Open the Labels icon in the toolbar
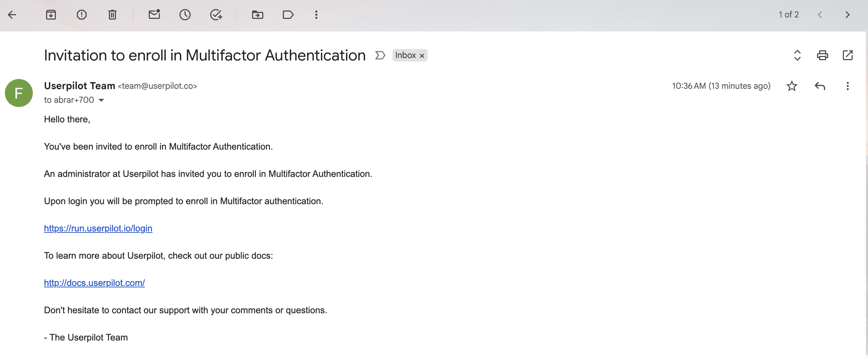The width and height of the screenshot is (868, 358). [288, 15]
